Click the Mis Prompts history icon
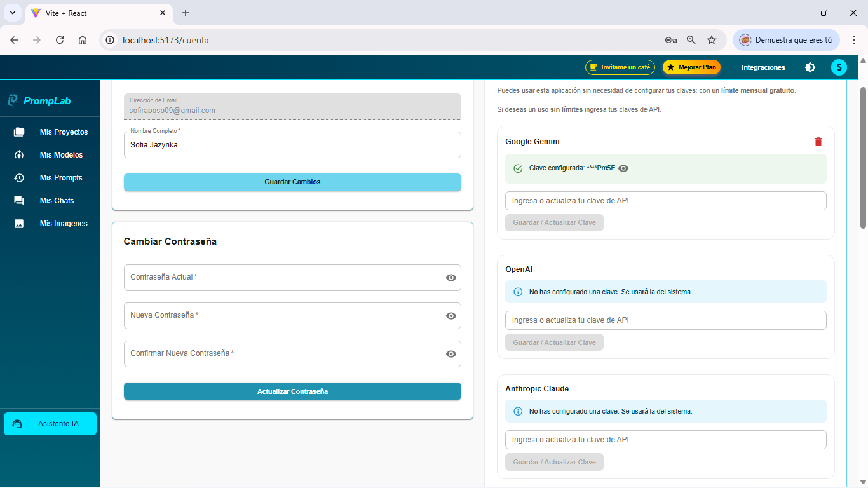Viewport: 868px width, 488px height. (x=19, y=178)
